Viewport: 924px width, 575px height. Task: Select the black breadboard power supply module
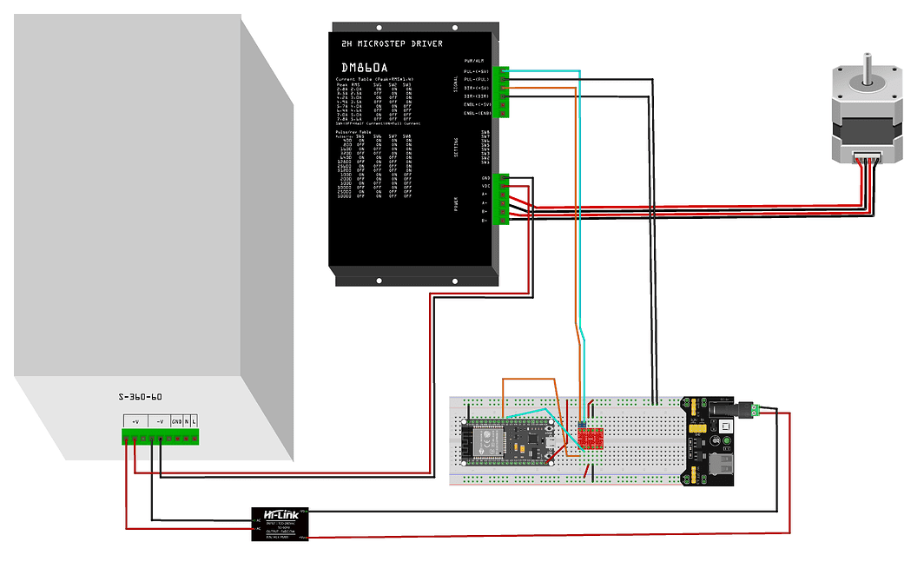pos(712,440)
